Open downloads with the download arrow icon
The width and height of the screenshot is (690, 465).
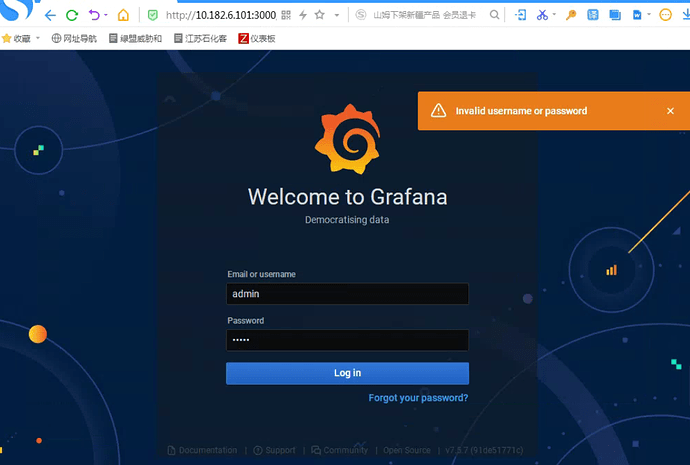point(686,15)
